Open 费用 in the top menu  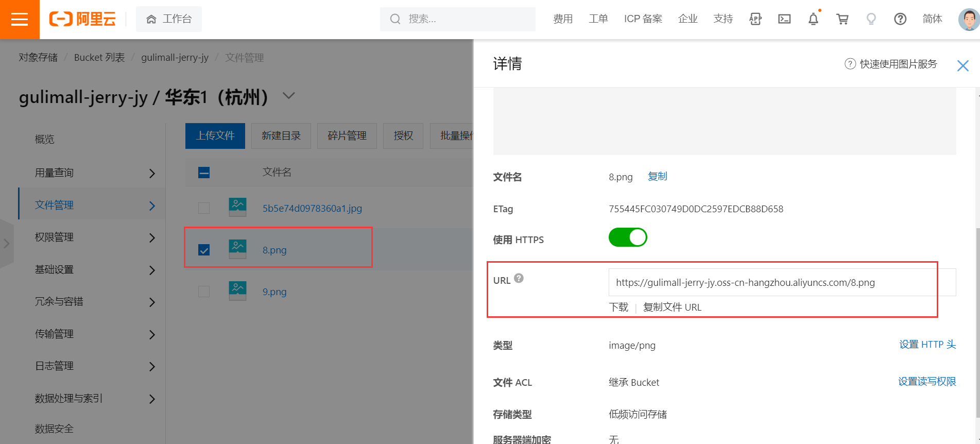563,19
